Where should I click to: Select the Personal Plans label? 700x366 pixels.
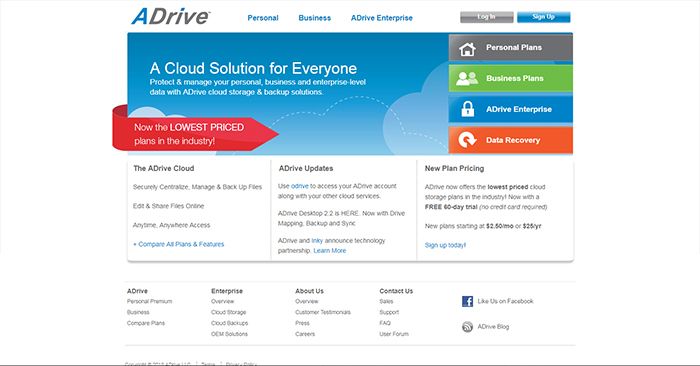(x=514, y=47)
